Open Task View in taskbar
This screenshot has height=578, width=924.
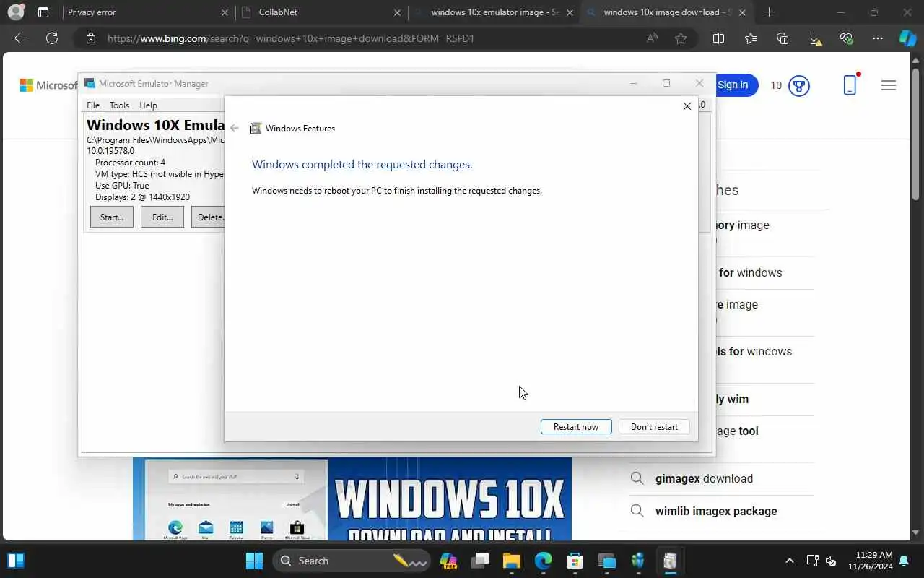pyautogui.click(x=480, y=561)
